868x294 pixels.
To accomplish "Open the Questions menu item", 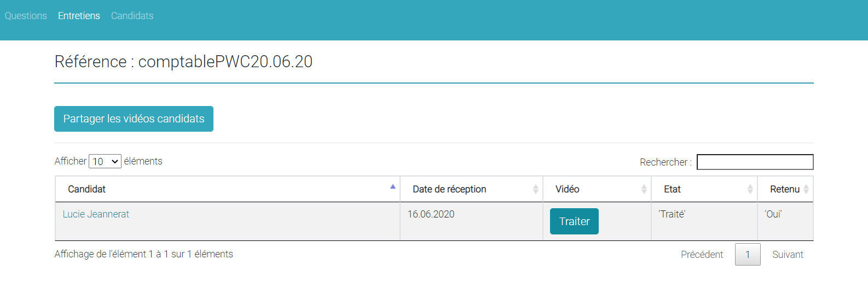I will coord(26,16).
